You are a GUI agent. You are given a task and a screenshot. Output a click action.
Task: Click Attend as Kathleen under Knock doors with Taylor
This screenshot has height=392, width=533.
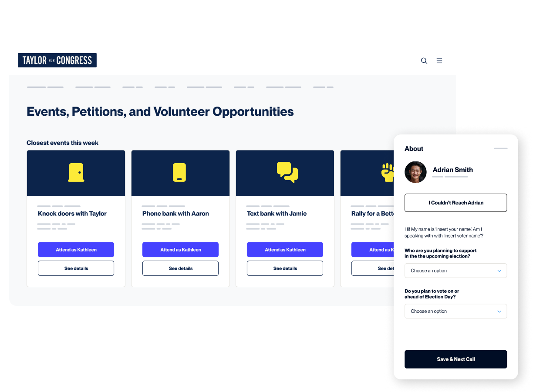(76, 249)
